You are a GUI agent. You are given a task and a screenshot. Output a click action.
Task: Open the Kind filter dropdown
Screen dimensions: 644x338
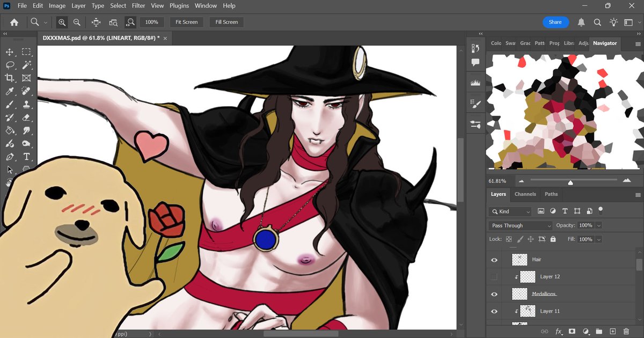(x=510, y=211)
